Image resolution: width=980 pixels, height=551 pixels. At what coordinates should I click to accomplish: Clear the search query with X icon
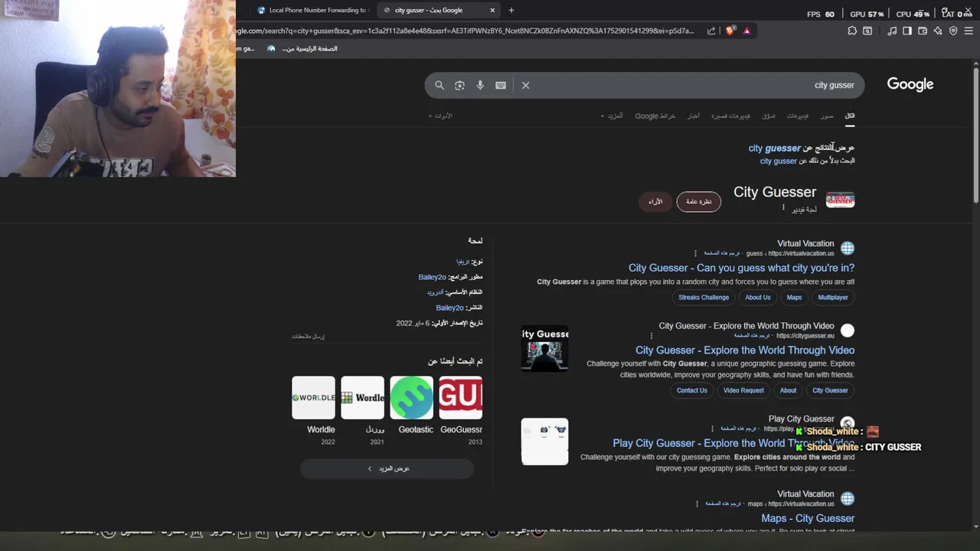[525, 86]
